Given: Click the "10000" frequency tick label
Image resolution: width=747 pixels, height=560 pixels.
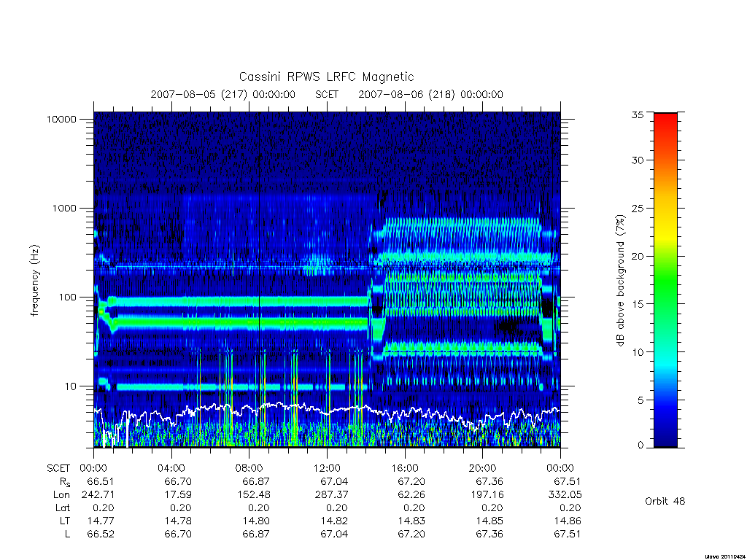Looking at the screenshot, I should pos(61,119).
